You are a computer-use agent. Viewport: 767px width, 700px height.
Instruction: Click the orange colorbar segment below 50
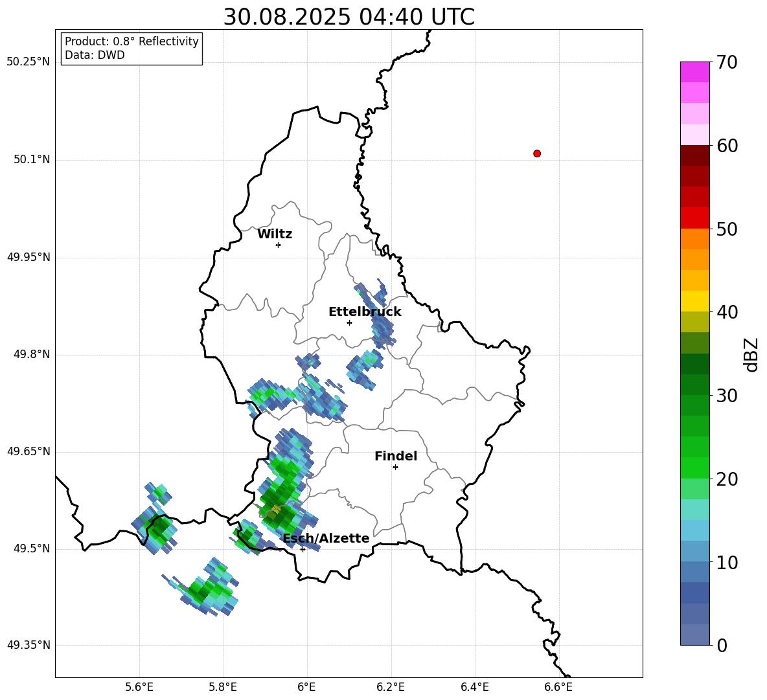click(x=694, y=239)
